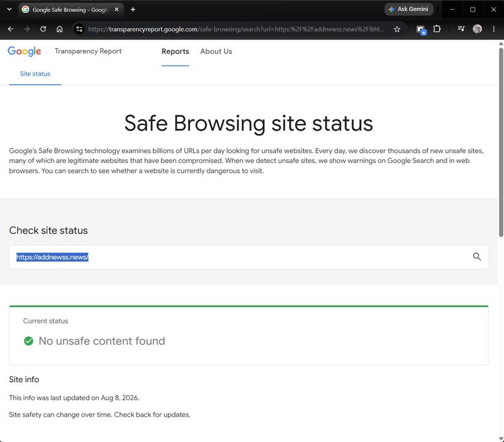The height and width of the screenshot is (442, 504).
Task: Open the user profile avatar
Action: coord(477,29)
